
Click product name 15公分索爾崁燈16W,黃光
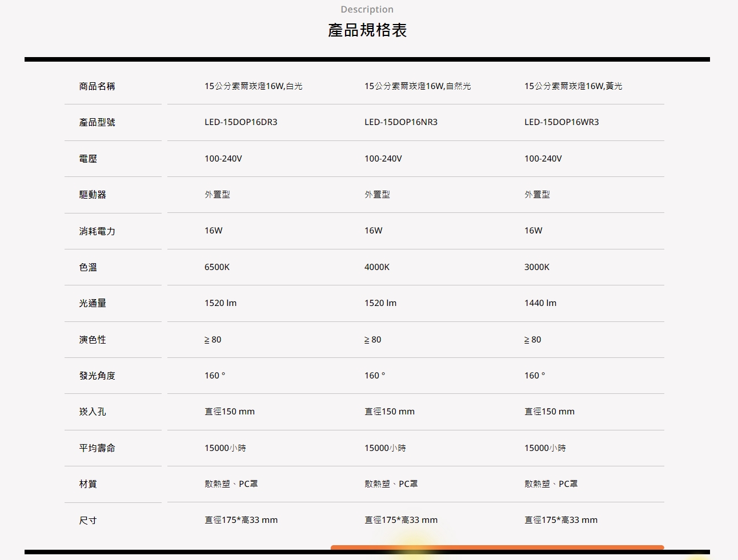(573, 86)
